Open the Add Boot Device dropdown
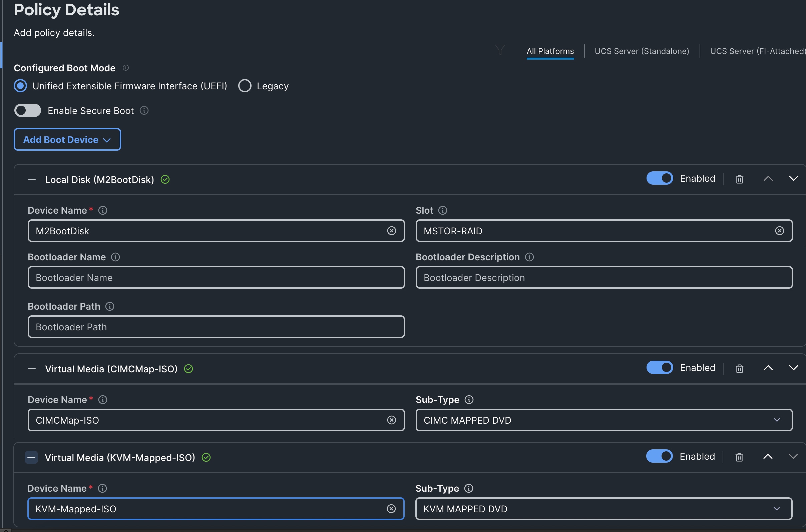Image resolution: width=806 pixels, height=532 pixels. coord(67,139)
